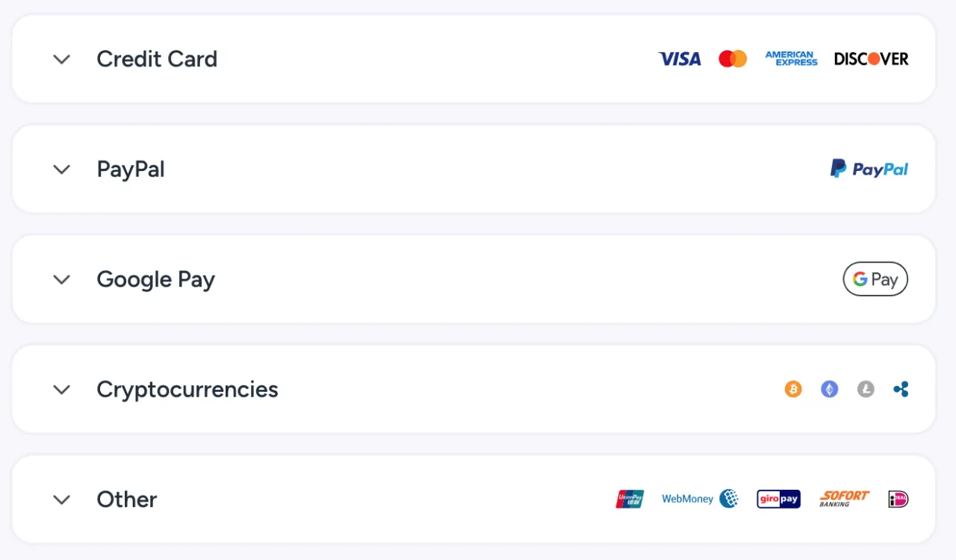Click the giropay logo
Screen dimensions: 956x560
778,499
